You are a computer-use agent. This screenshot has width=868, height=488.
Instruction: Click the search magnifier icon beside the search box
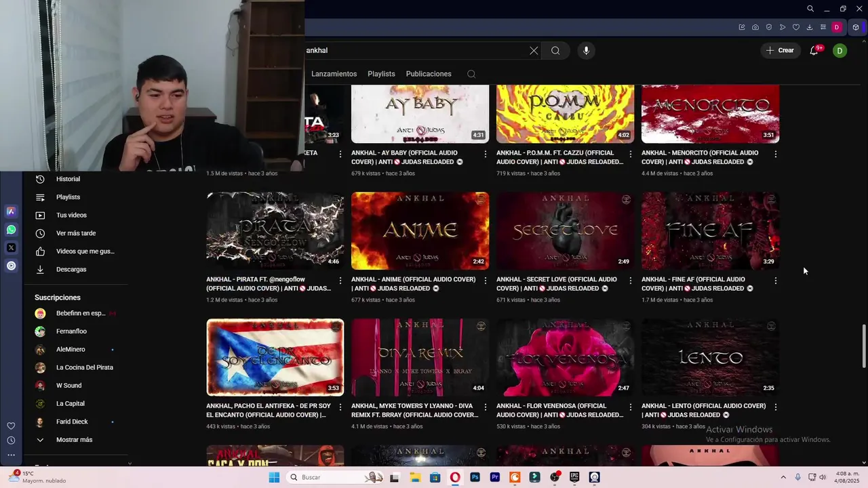pyautogui.click(x=555, y=51)
